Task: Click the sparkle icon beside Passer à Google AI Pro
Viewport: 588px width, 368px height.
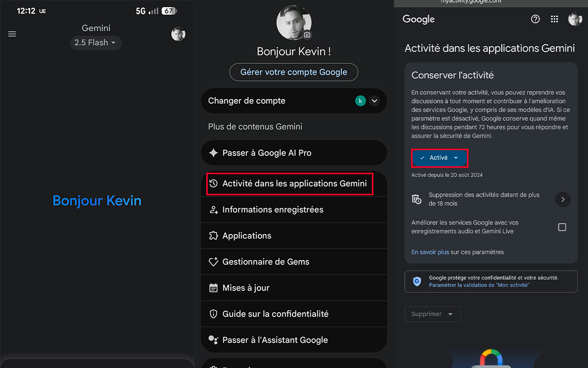Action: click(x=213, y=153)
